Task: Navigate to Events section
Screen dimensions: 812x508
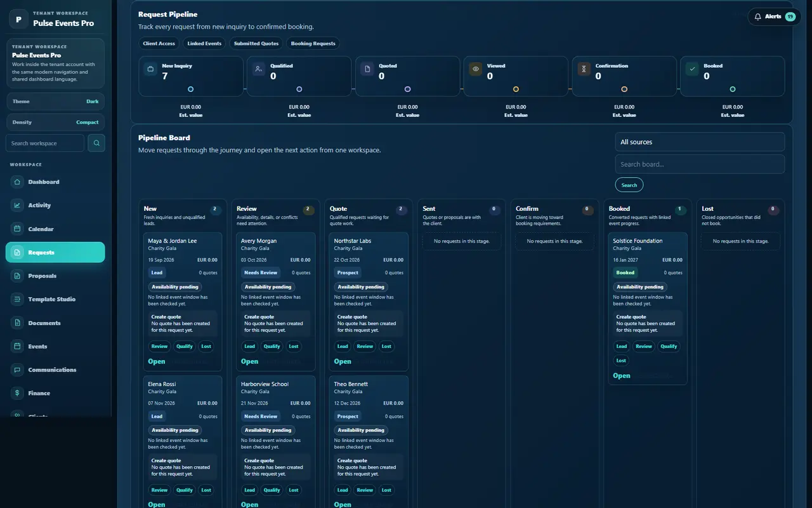Action: (x=55, y=347)
